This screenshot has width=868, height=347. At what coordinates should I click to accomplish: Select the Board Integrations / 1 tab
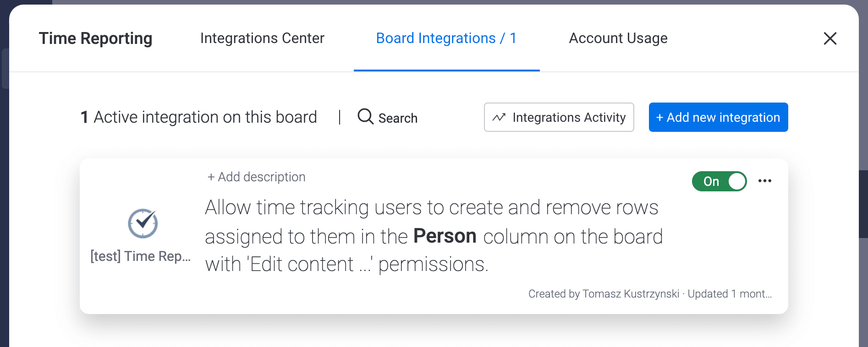click(x=446, y=38)
